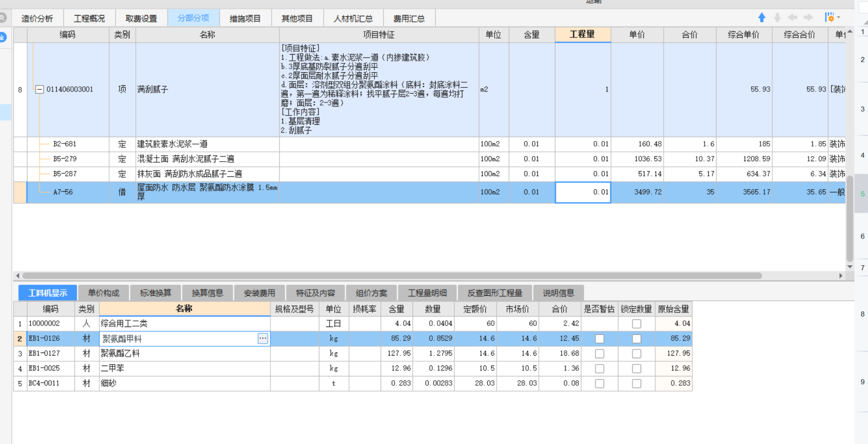Go to the 其他项目 tab
The width and height of the screenshot is (868, 444).
[297, 18]
